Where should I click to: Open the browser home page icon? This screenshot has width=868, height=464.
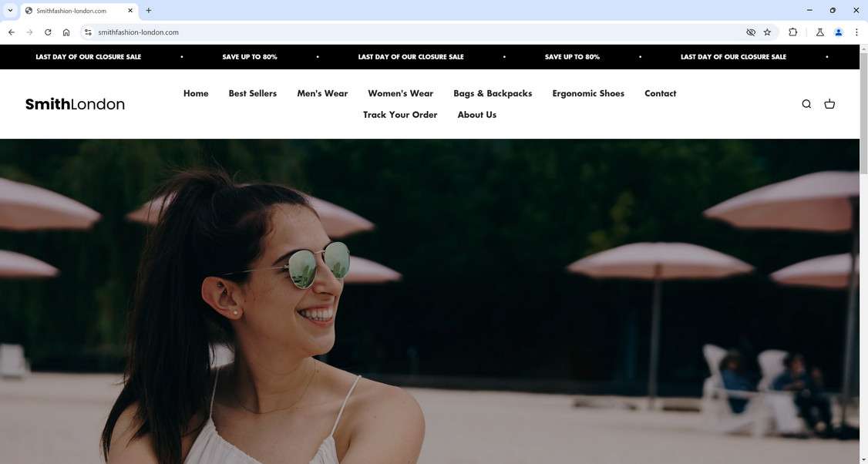(x=66, y=32)
